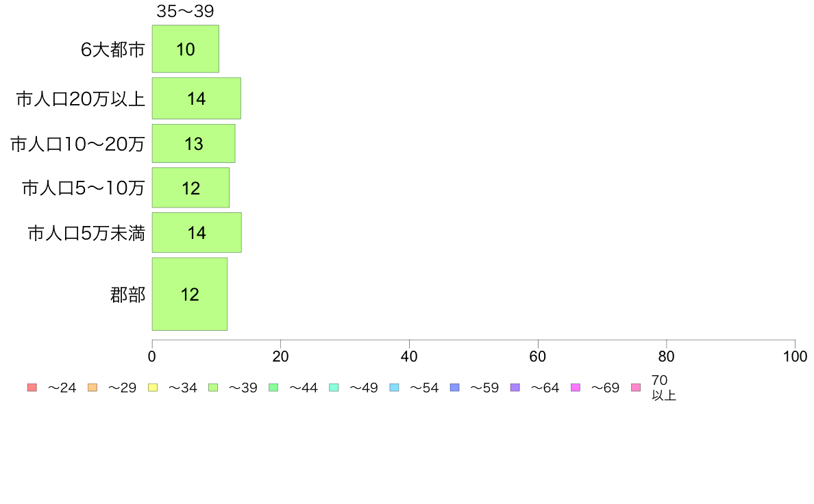
Task: Click the ~44 legend text label
Action: click(x=303, y=388)
